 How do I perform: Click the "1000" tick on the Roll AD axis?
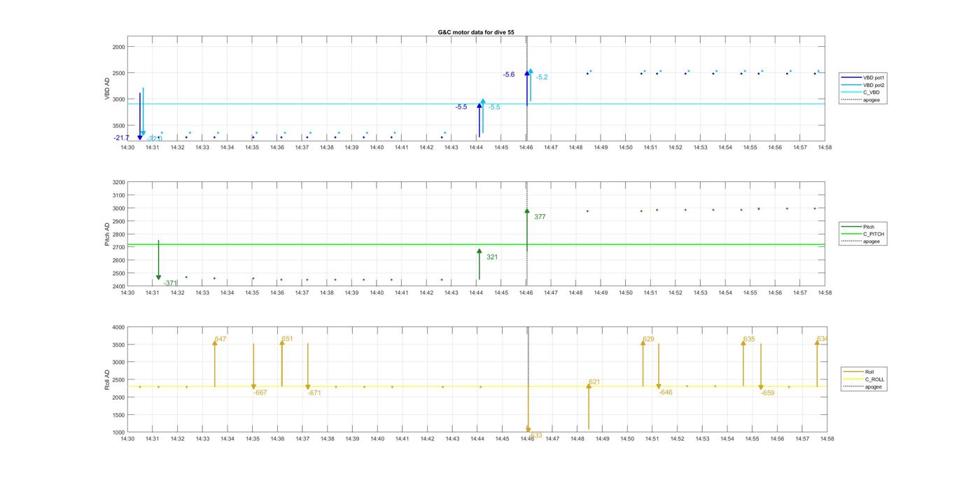click(x=118, y=433)
